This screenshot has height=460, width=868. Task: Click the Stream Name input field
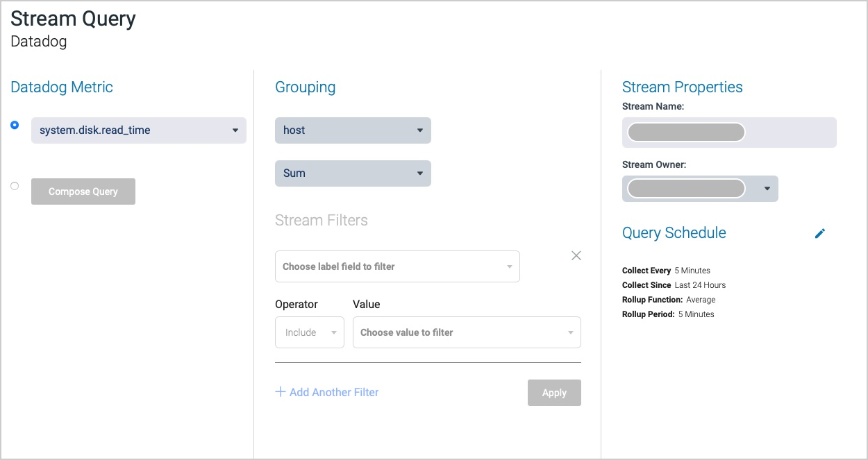click(x=729, y=133)
